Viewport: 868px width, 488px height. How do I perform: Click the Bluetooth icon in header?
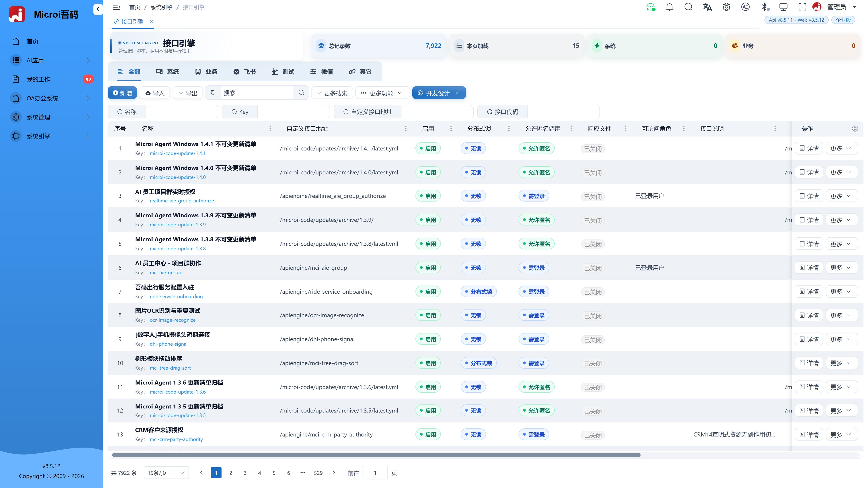[765, 7]
